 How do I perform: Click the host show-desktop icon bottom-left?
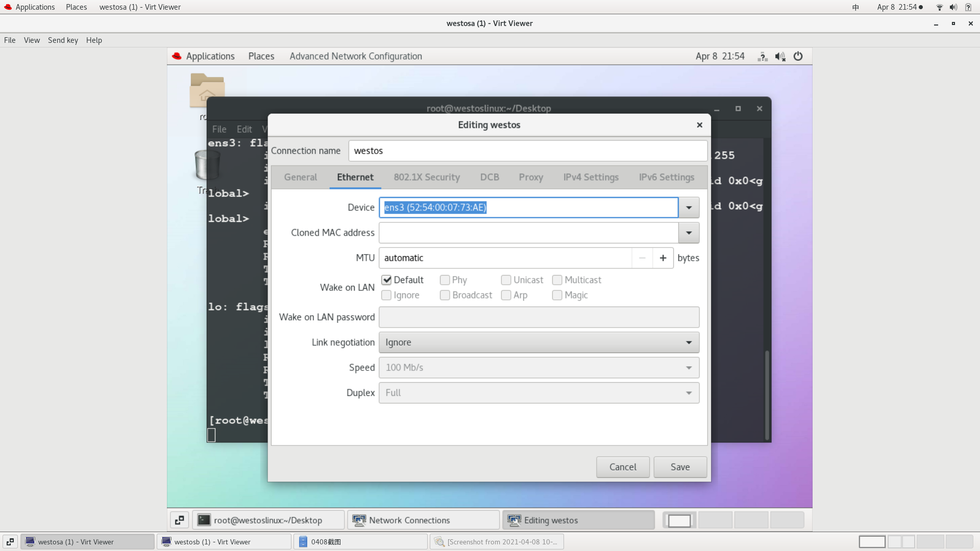click(10, 542)
